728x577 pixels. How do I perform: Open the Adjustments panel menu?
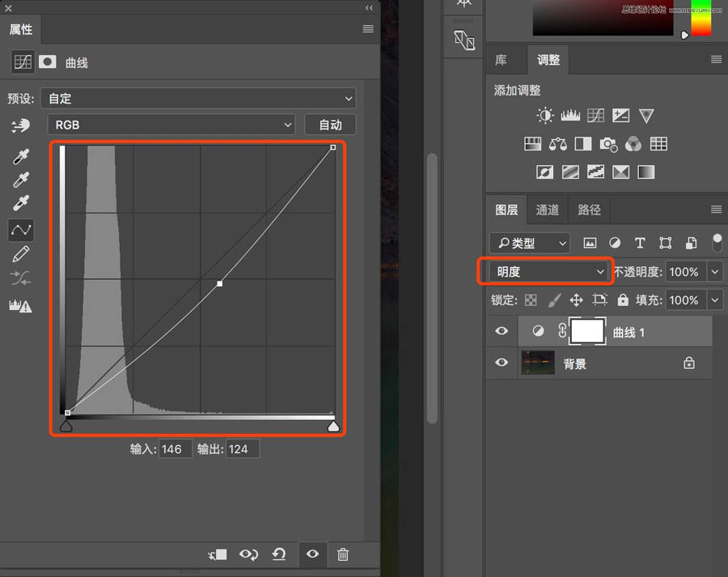(x=716, y=59)
